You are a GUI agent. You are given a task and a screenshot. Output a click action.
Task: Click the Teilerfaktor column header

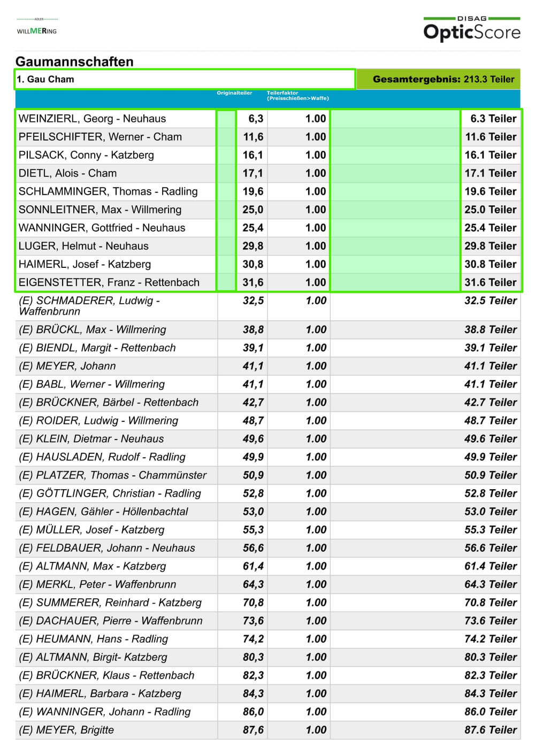pyautogui.click(x=297, y=96)
